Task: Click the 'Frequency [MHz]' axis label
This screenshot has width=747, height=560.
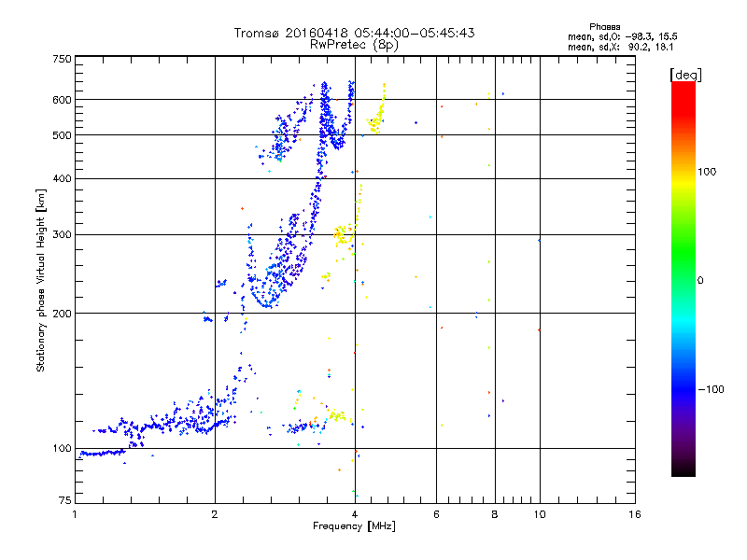Action: coord(354,526)
